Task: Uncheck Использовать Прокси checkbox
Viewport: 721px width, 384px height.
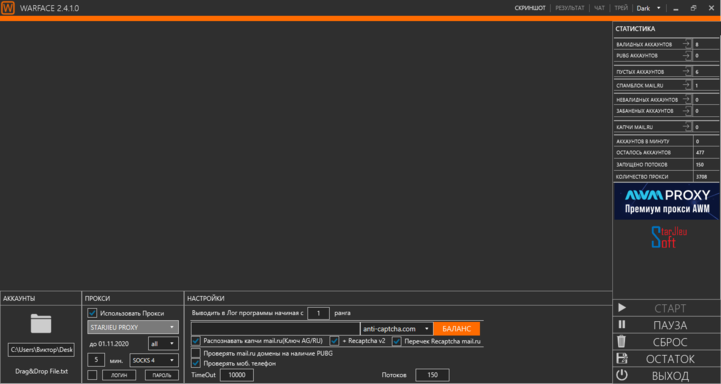Action: click(x=92, y=313)
